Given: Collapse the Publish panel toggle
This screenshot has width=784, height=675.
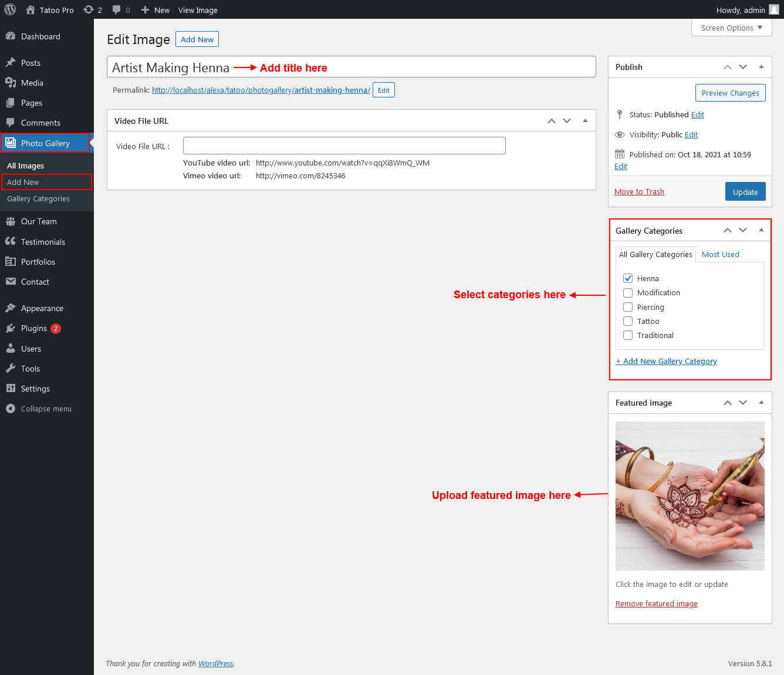Looking at the screenshot, I should (x=761, y=67).
